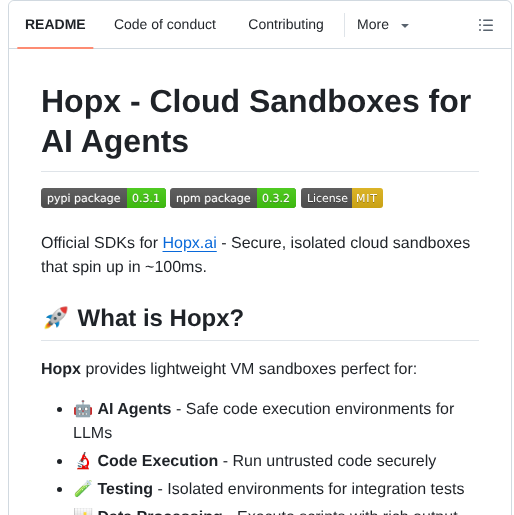514x515 pixels.
Task: Click the What is Hopx? heading text
Action: 160,318
